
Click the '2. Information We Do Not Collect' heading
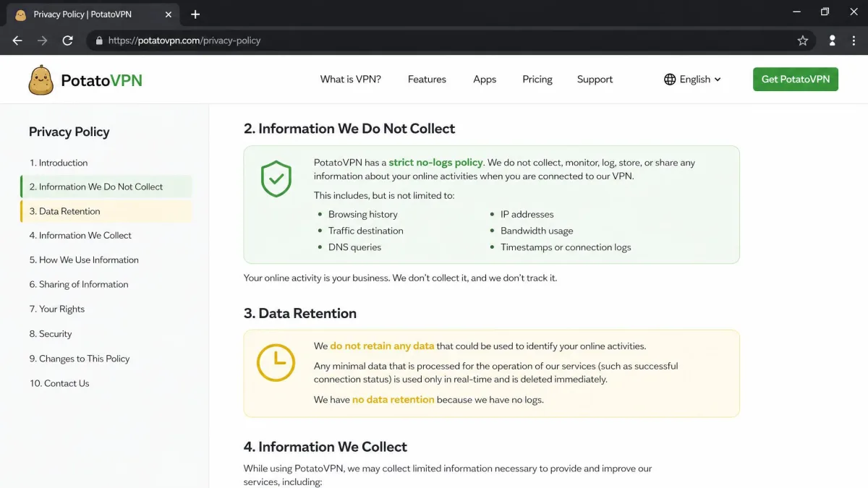pos(349,129)
